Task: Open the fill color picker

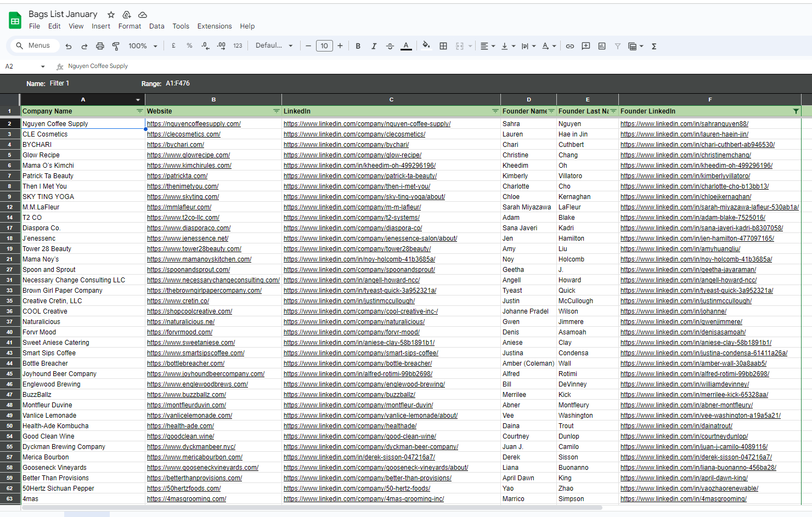Action: pyautogui.click(x=426, y=46)
